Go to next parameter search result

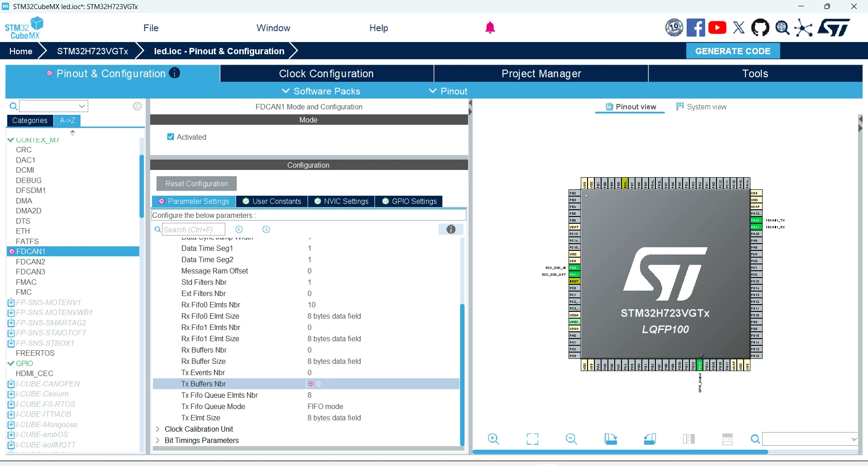pyautogui.click(x=266, y=230)
